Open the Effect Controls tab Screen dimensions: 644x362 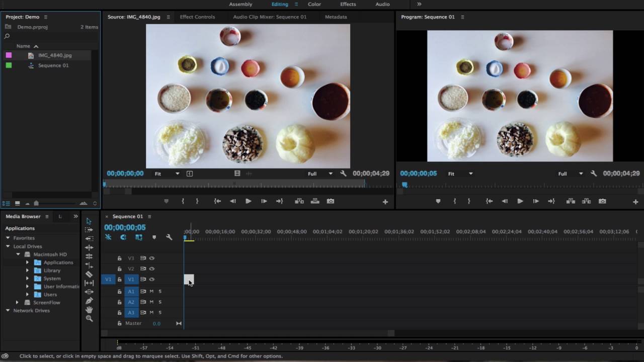tap(197, 17)
